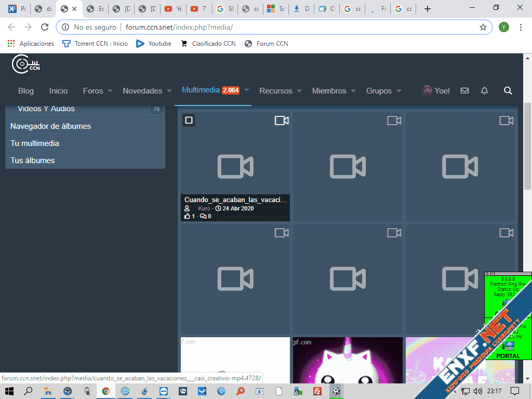532x399 pixels.
Task: Click the Windows Start button
Action: 9,391
